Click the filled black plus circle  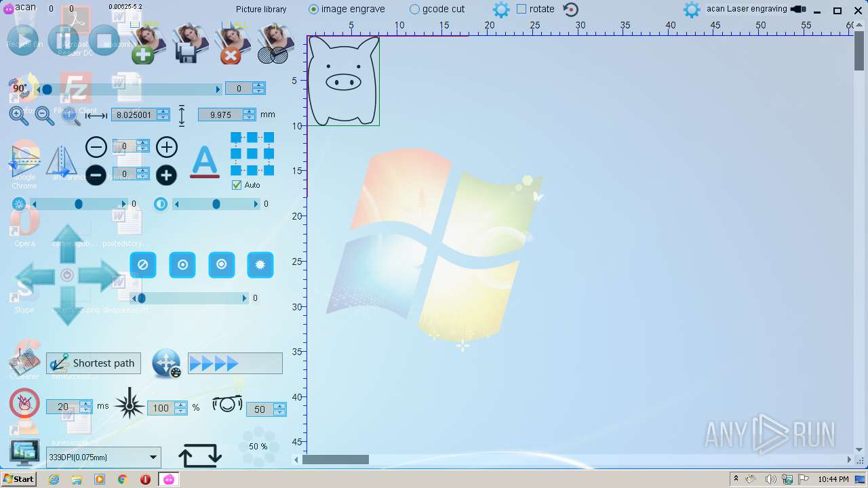[167, 175]
